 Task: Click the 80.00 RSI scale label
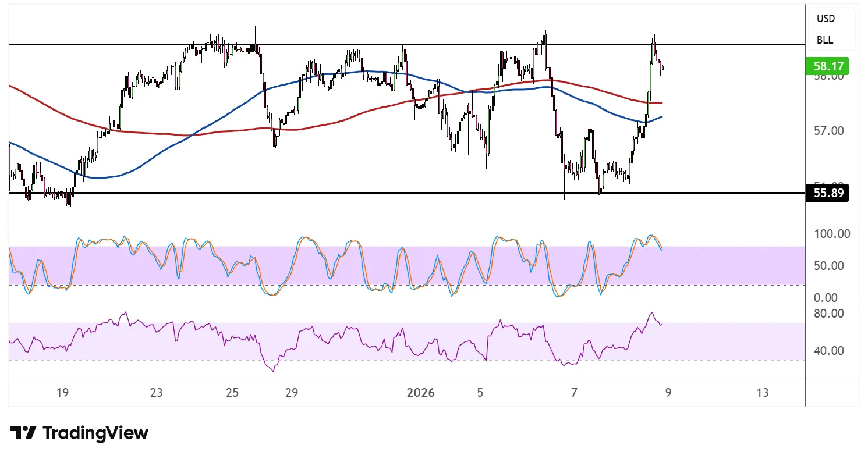point(828,314)
